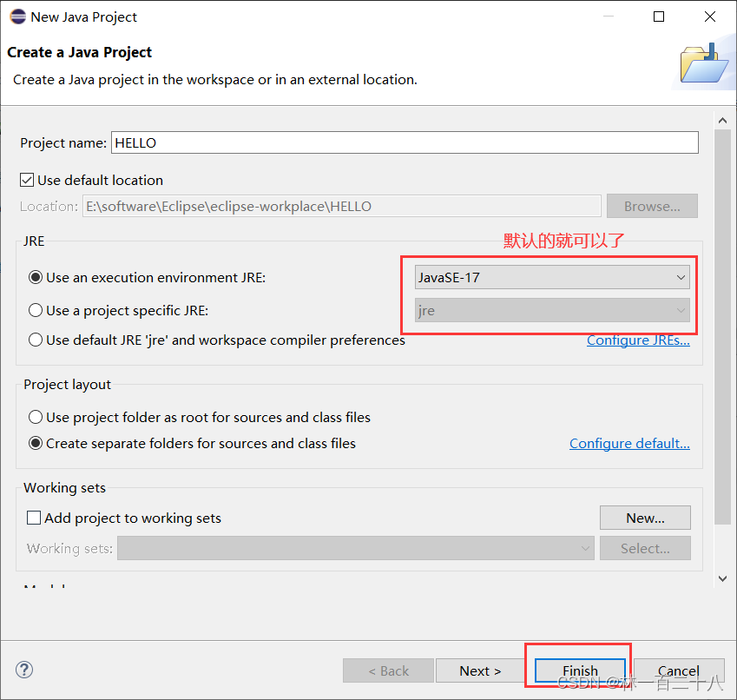Click the vertical scrollbar thumb

point(722,327)
